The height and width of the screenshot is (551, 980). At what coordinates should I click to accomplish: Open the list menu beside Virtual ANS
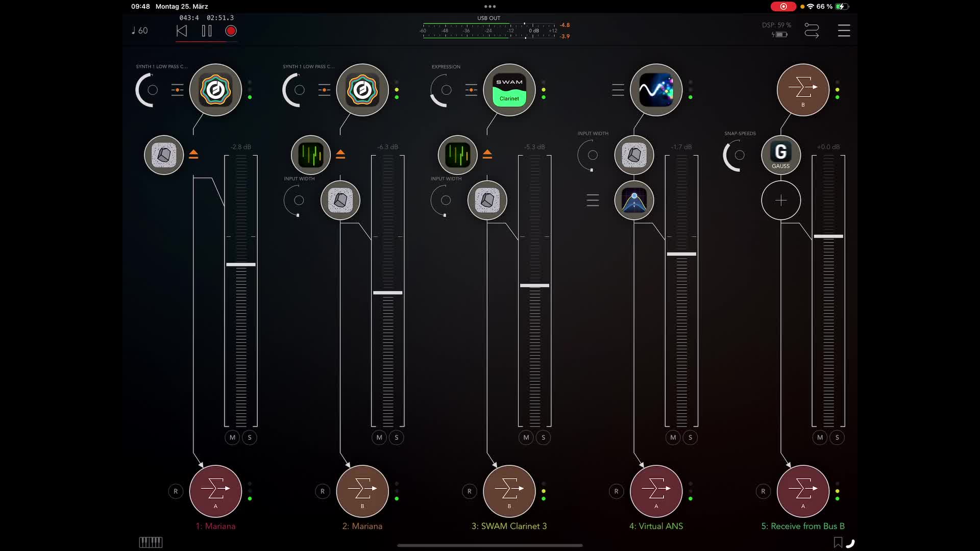click(x=618, y=90)
